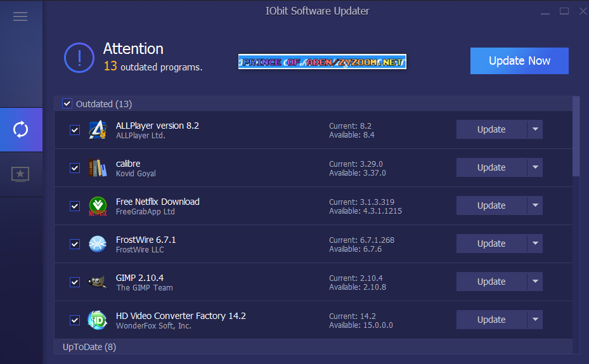Image resolution: width=589 pixels, height=364 pixels.
Task: Collapse the Outdated (13) section header
Action: [313, 103]
